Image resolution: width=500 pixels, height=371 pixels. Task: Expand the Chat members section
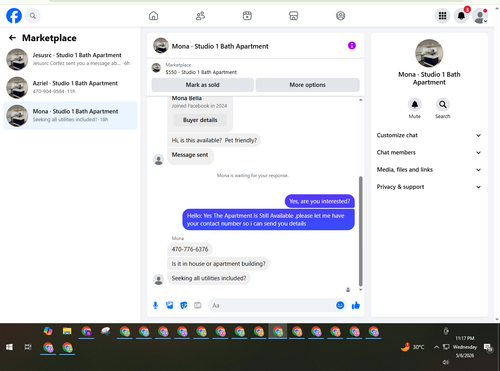pos(429,153)
